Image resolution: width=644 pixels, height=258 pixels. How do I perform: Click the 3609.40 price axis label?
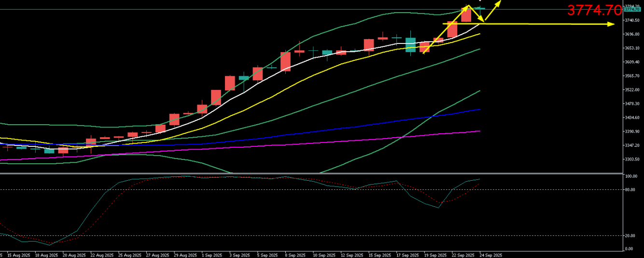coord(632,62)
